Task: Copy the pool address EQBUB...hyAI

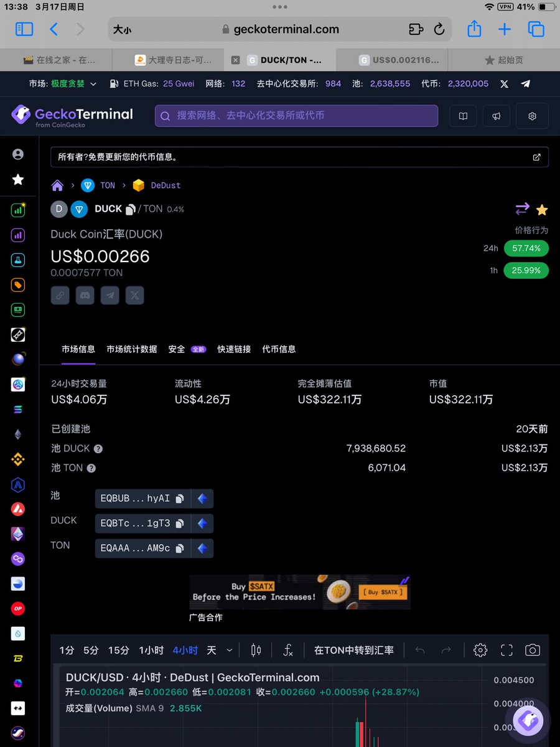Action: (180, 499)
